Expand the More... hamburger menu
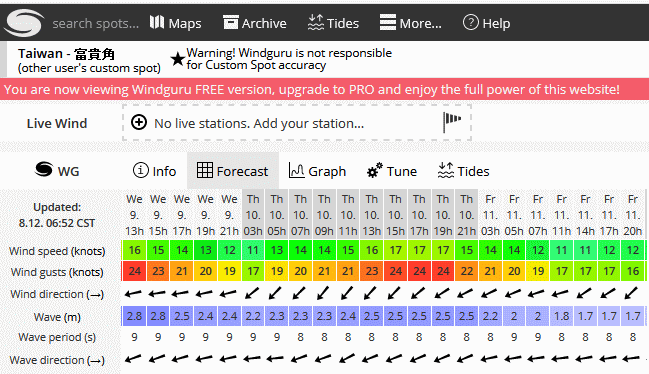The image size is (649, 374). [x=411, y=23]
